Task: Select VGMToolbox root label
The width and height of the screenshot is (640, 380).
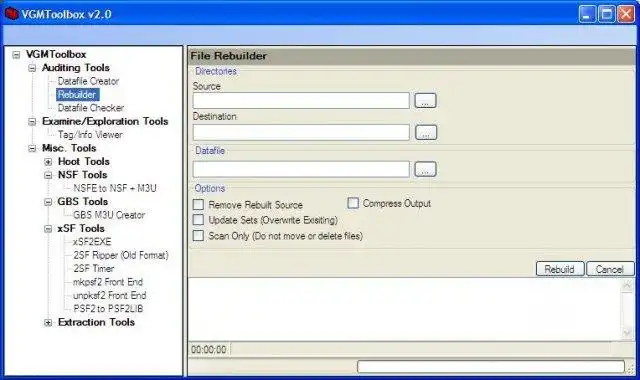Action: pos(56,54)
